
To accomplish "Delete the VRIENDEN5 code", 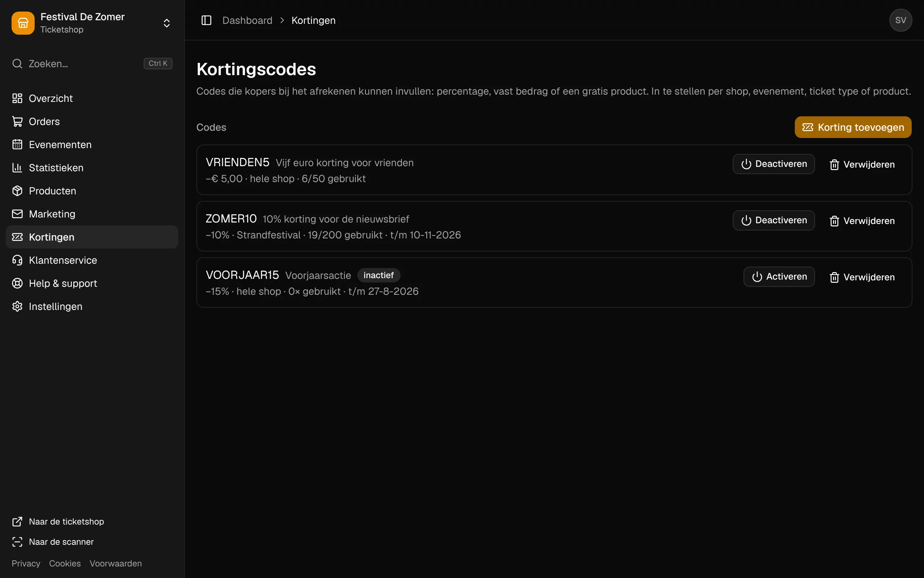I will coord(862,164).
